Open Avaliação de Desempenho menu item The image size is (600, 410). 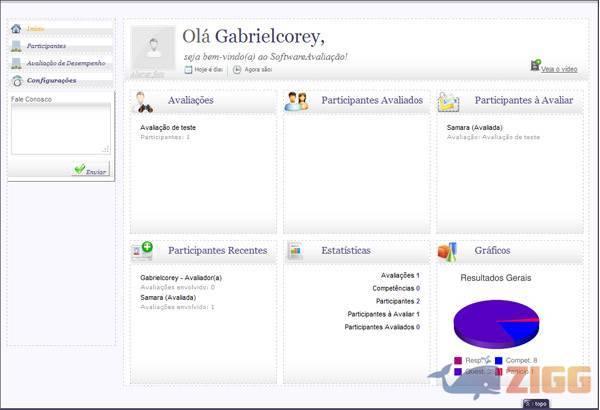point(66,63)
